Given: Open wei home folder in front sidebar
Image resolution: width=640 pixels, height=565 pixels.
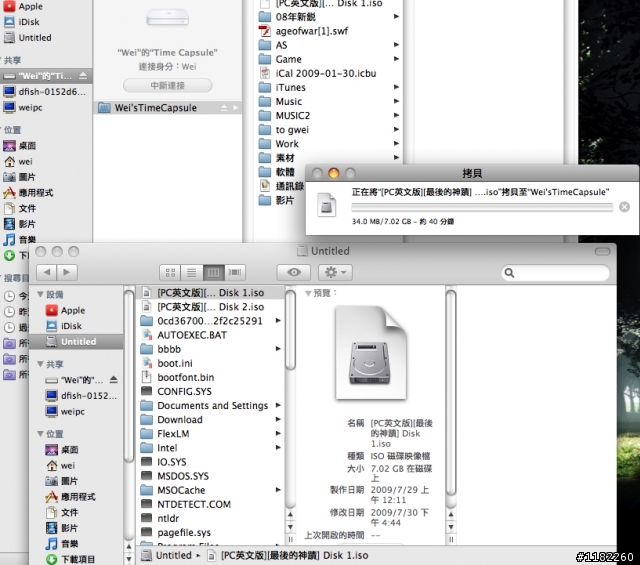Looking at the screenshot, I should click(x=60, y=465).
